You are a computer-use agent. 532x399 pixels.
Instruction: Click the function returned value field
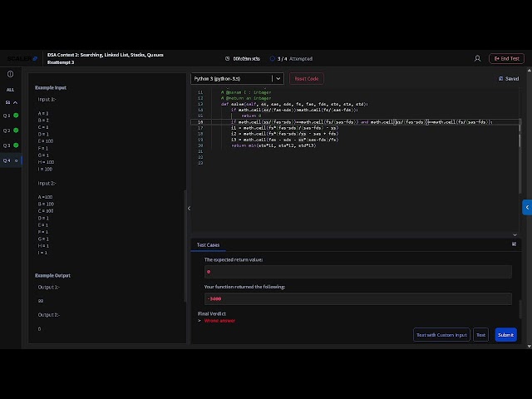pyautogui.click(x=358, y=299)
